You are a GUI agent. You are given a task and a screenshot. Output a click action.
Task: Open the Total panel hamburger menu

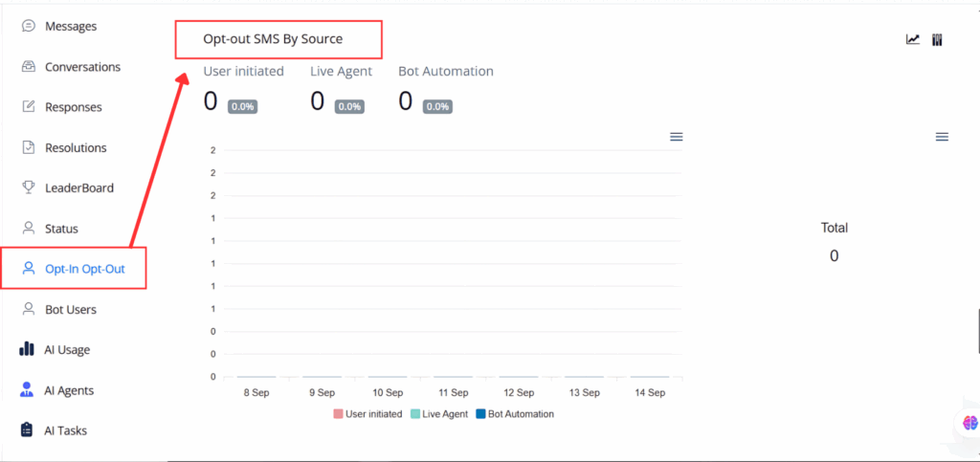pos(942,138)
